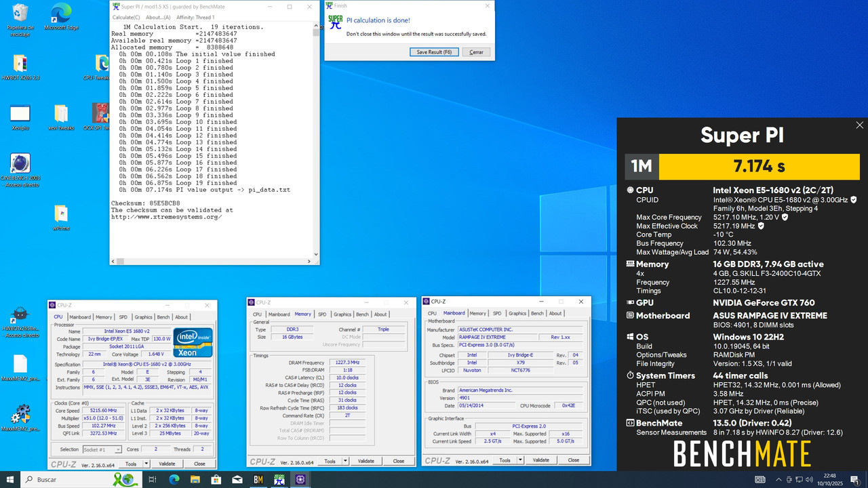
Task: Open Tools dropdown arrow in CPU-Z CPU window
Action: 145,464
